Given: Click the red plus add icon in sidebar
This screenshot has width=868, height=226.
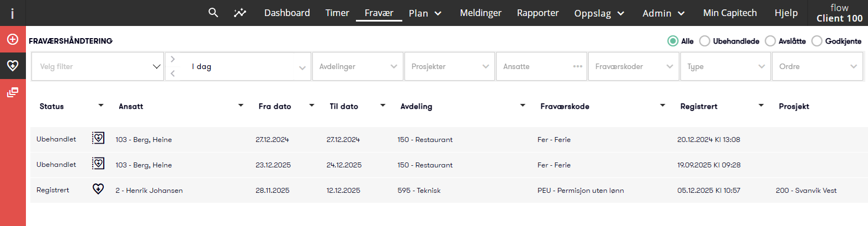Looking at the screenshot, I should point(13,39).
